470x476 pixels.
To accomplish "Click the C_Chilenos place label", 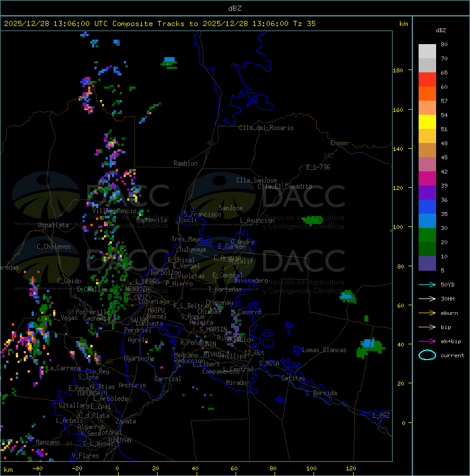I will (54, 246).
